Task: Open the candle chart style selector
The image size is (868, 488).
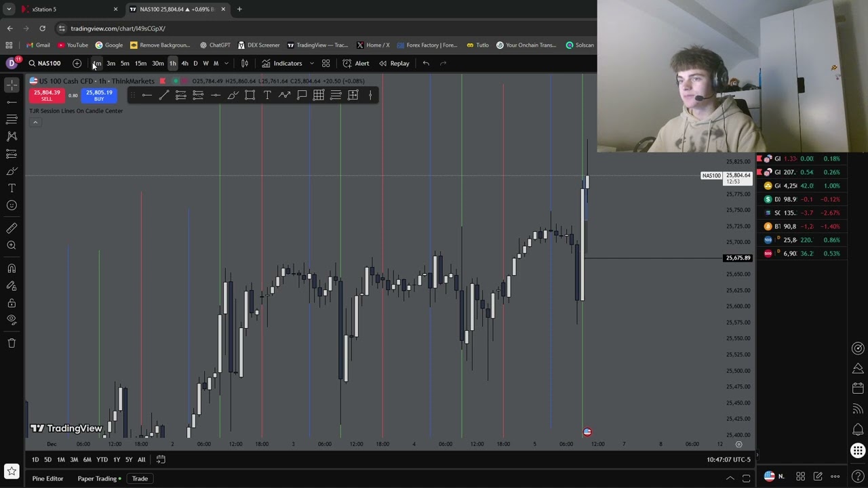Action: [x=245, y=63]
